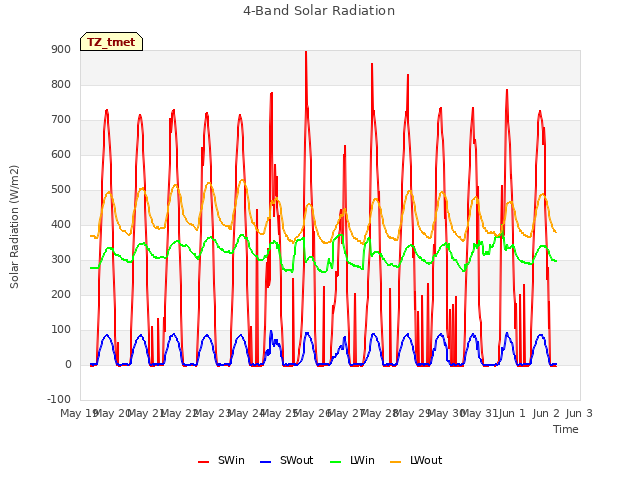This screenshot has height=480, width=640.
Task: Toggle the LWin legend entry
Action: [352, 460]
